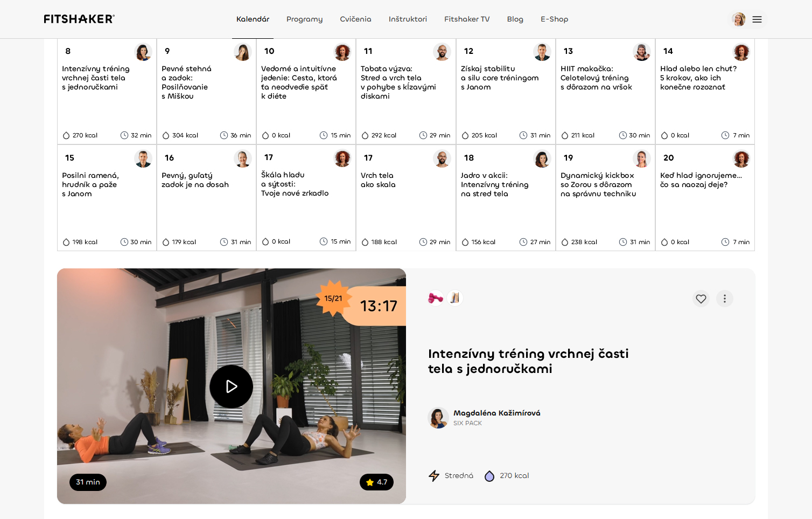Click the pink dumbbell equipment icon
The width and height of the screenshot is (812, 519).
(x=435, y=297)
